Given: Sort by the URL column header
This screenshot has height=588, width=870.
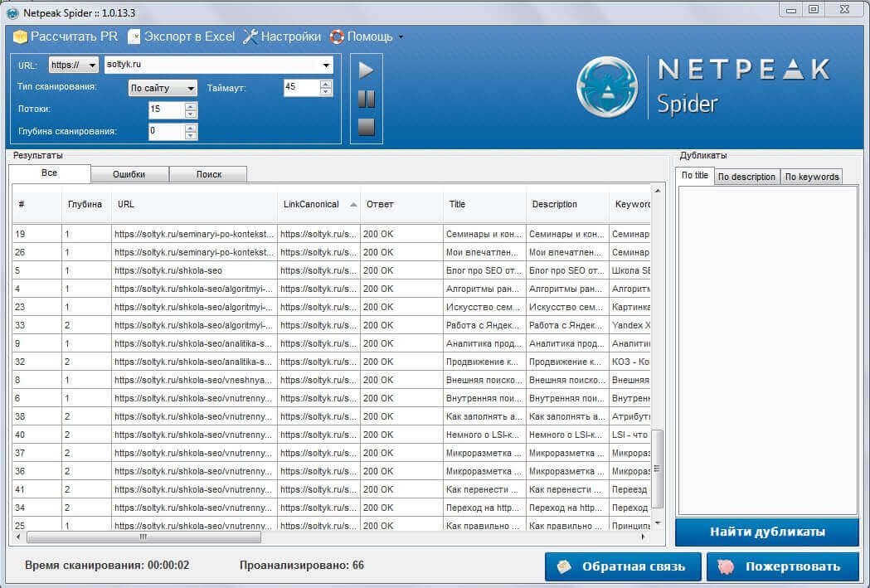Looking at the screenshot, I should pyautogui.click(x=194, y=204).
